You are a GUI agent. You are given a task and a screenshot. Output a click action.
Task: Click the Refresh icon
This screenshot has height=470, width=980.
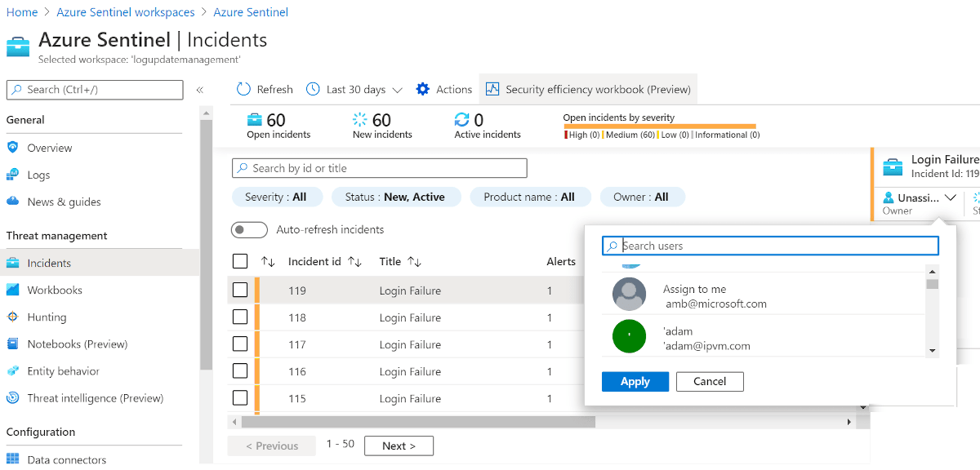coord(244,89)
